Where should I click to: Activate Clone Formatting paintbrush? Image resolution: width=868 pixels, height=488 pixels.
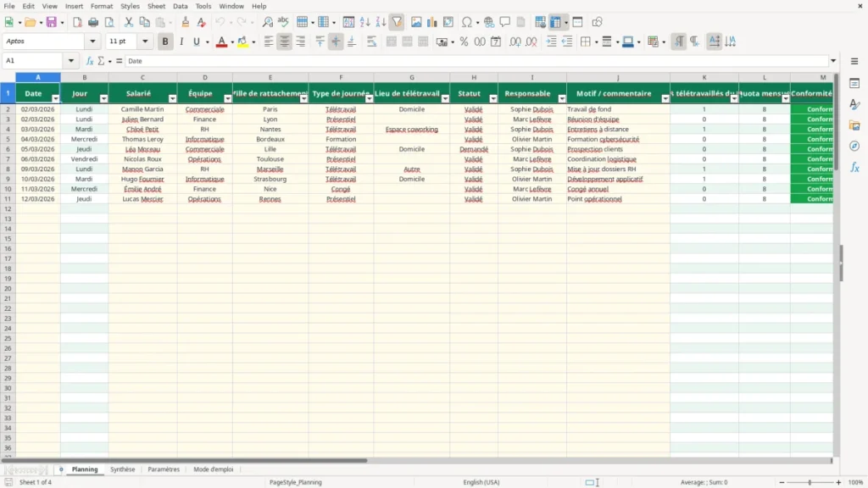point(186,22)
